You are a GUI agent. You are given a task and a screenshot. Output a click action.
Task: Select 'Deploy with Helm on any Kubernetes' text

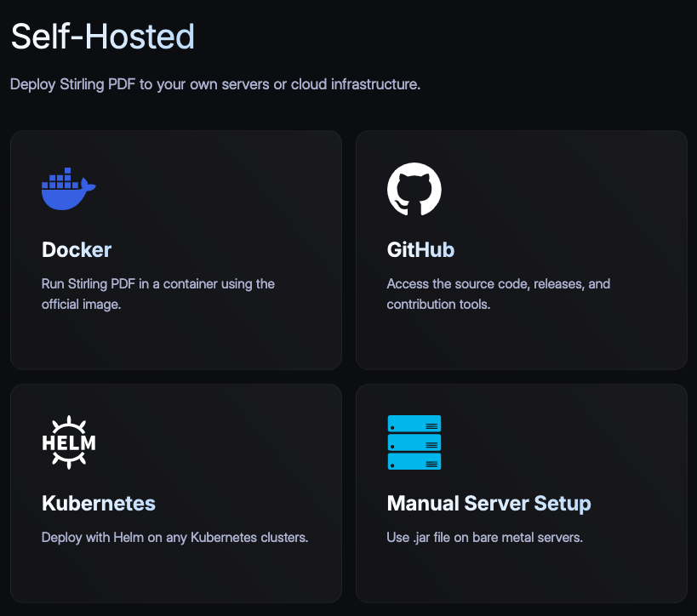[150, 538]
